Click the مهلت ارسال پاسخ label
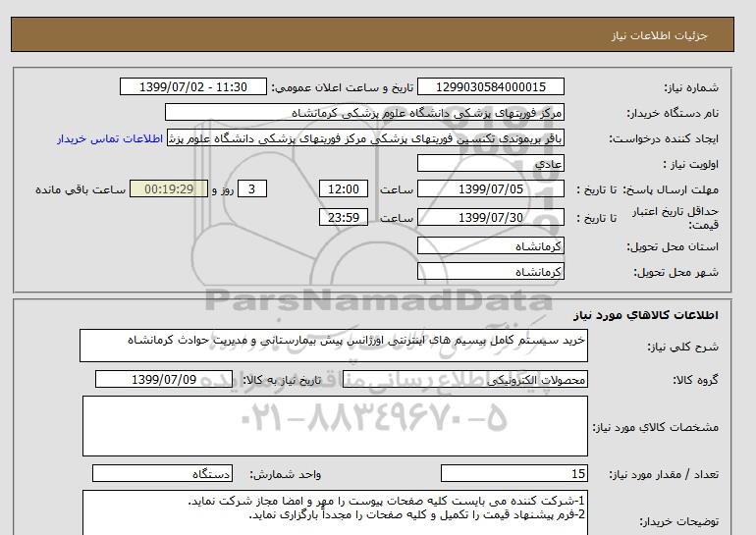 point(671,189)
